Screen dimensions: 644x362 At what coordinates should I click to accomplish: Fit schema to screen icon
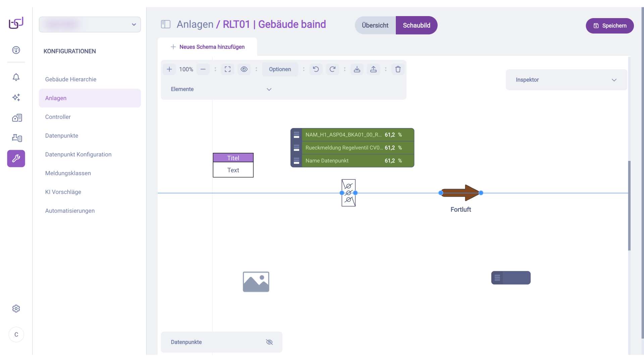[227, 69]
